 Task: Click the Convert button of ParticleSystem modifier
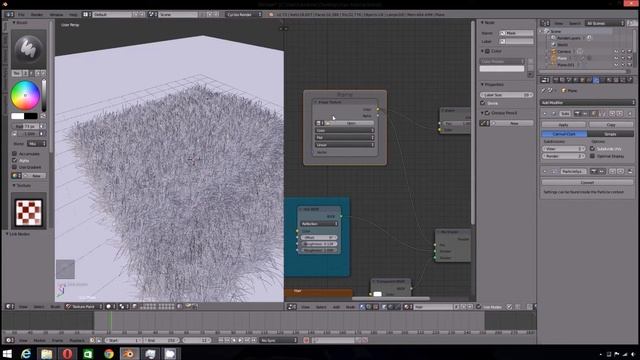[587, 182]
